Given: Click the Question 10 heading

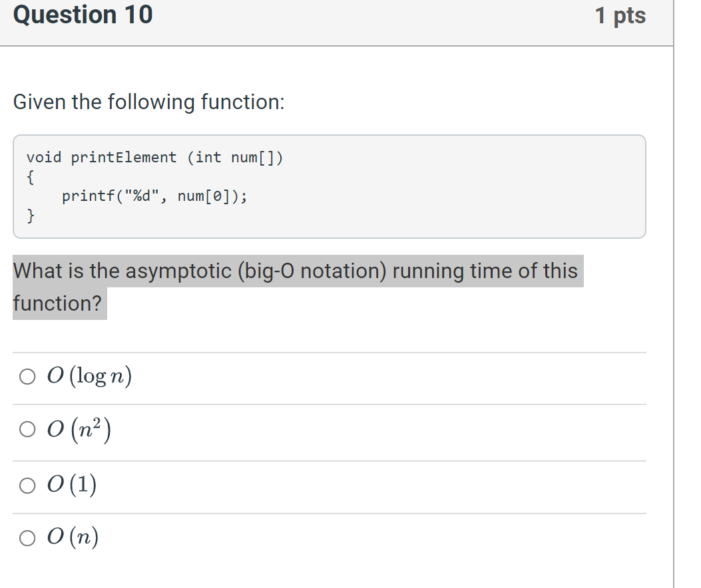Looking at the screenshot, I should (83, 15).
